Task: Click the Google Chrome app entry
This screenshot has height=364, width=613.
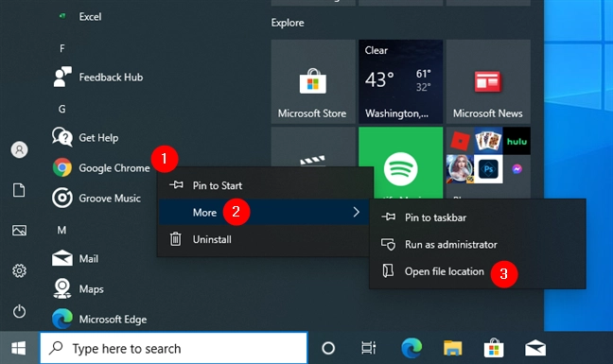Action: point(101,168)
